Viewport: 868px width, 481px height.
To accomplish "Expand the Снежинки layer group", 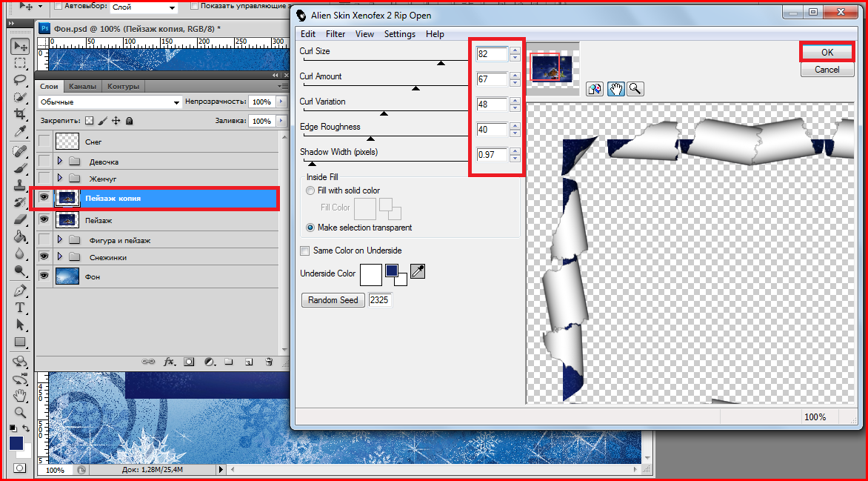I will click(x=60, y=257).
